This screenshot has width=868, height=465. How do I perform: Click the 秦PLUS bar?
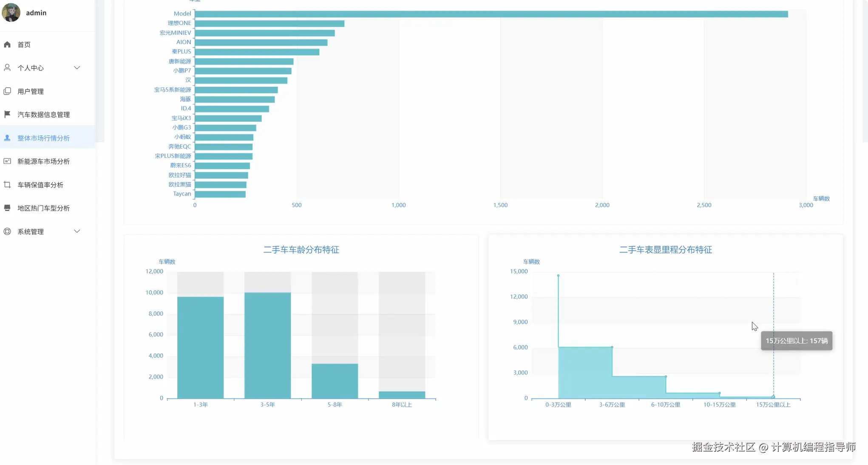tap(257, 52)
